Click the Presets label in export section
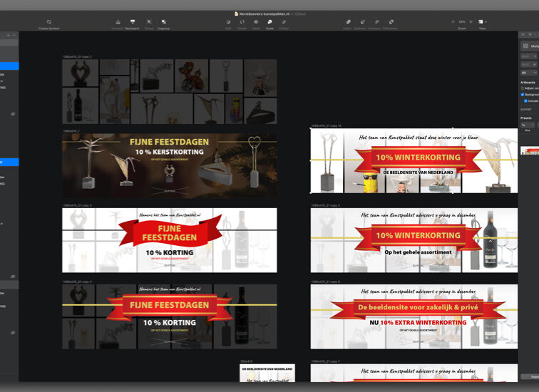Viewport: 539px width, 392px height. click(x=526, y=118)
